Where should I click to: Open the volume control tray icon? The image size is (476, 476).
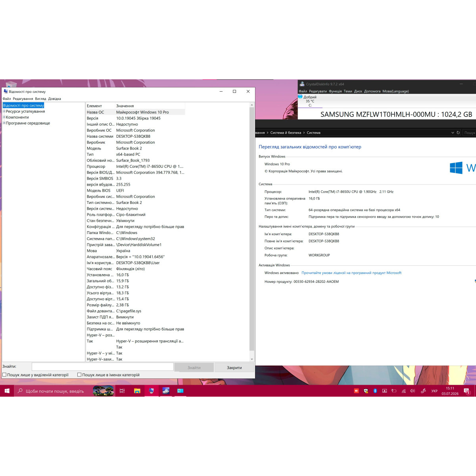point(413,391)
